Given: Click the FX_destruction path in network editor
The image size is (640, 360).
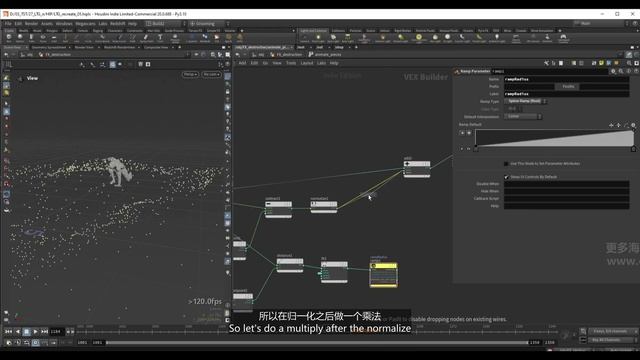Looking at the screenshot, I should coord(286,55).
